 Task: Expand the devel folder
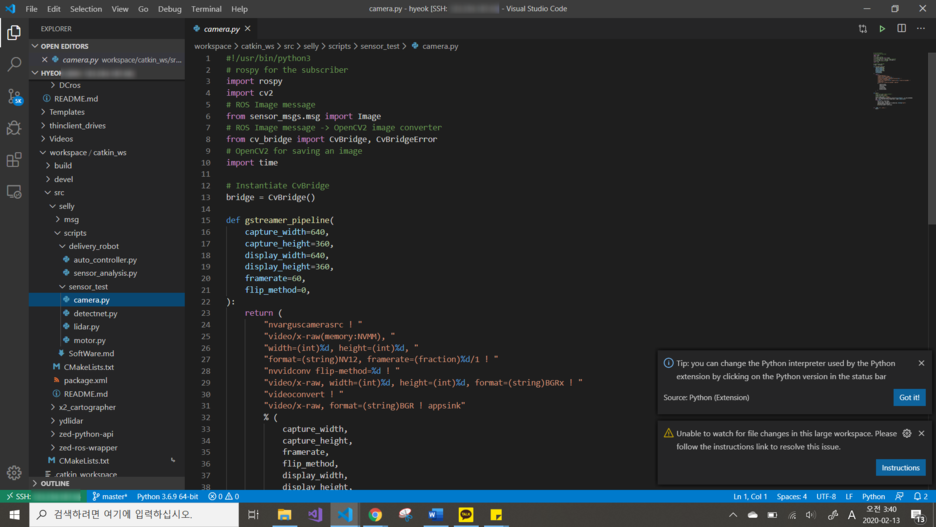click(x=63, y=179)
